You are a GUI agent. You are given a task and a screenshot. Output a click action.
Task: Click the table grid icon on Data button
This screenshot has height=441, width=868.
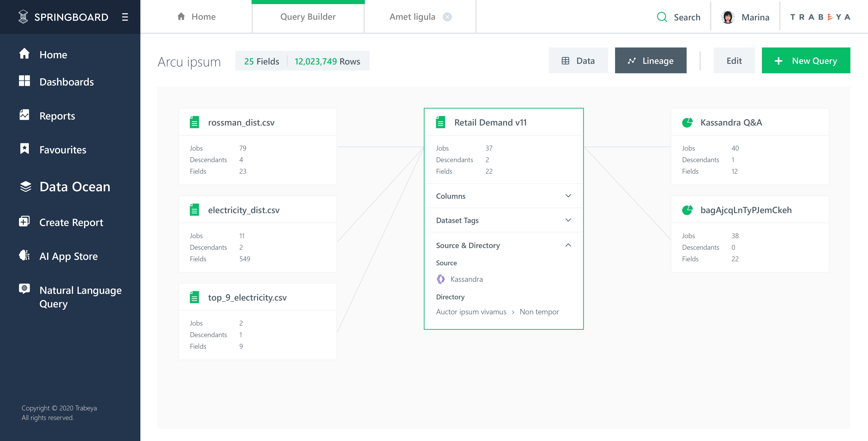(x=565, y=61)
